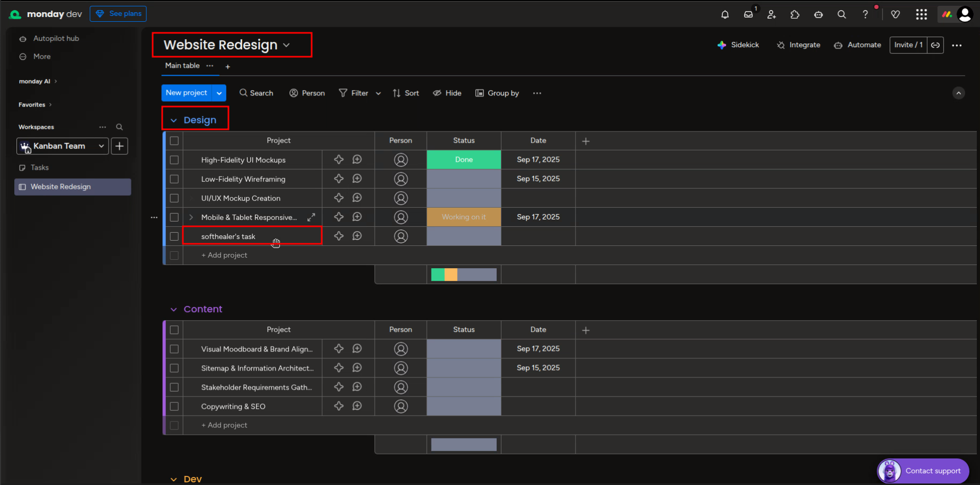Screen dimensions: 980x485
Task: Click the search magnifier in the top bar
Action: point(842,14)
